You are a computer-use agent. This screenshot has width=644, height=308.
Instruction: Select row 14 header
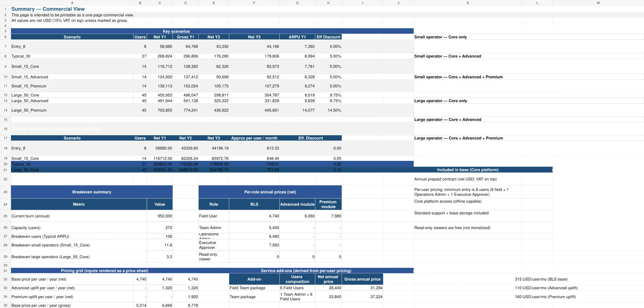[x=5, y=110]
